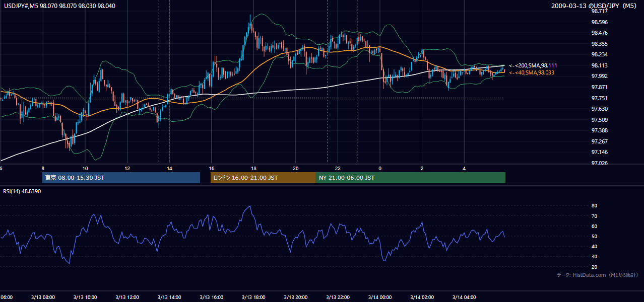Click price axis value 97.751
Viewport: 644px width, 302px height.
pyautogui.click(x=599, y=98)
